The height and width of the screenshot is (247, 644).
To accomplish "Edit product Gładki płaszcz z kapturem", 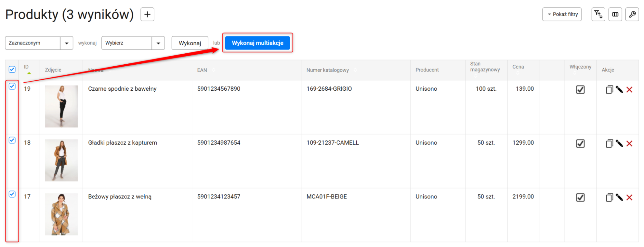I will (x=619, y=143).
